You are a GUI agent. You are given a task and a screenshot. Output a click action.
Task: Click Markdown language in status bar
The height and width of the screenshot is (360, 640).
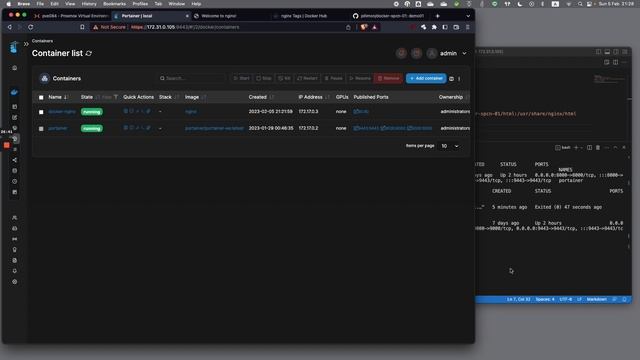596,300
